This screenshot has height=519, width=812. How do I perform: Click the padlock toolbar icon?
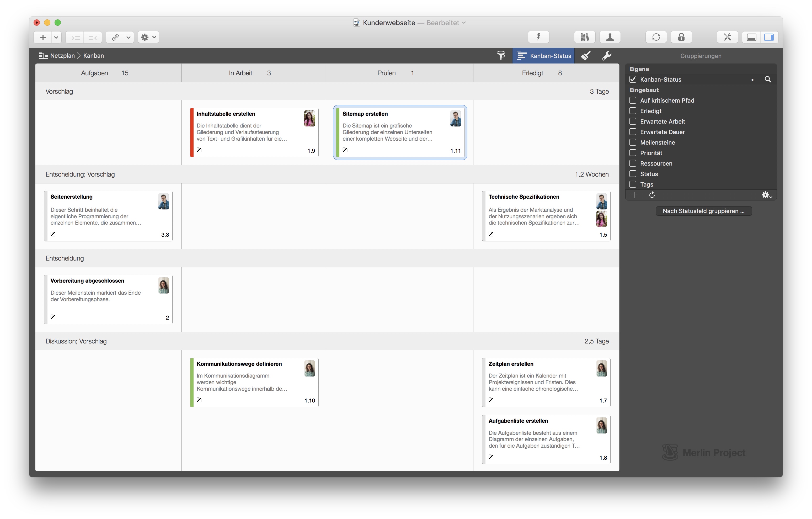(x=681, y=37)
